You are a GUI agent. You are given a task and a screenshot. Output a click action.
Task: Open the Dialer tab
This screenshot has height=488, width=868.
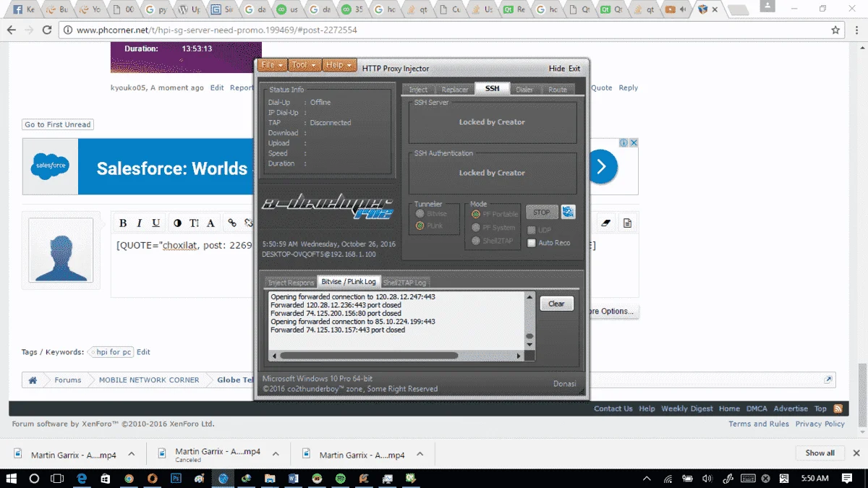pyautogui.click(x=524, y=90)
